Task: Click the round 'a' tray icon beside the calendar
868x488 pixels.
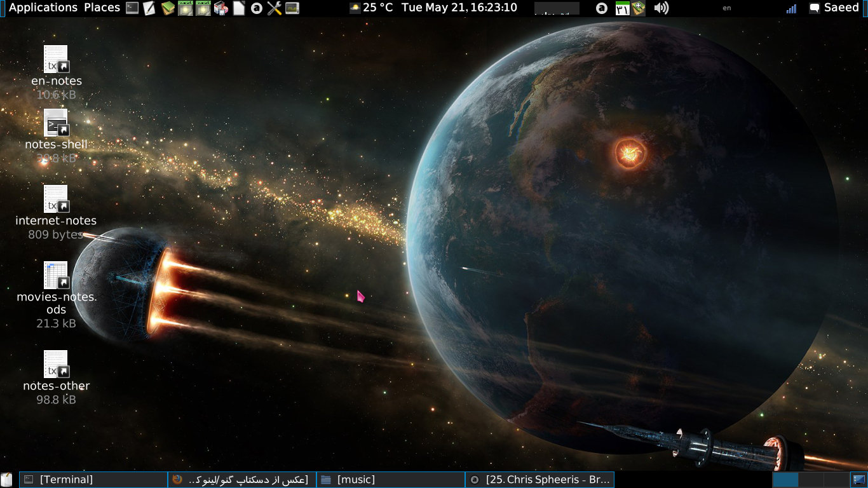Action: (602, 8)
